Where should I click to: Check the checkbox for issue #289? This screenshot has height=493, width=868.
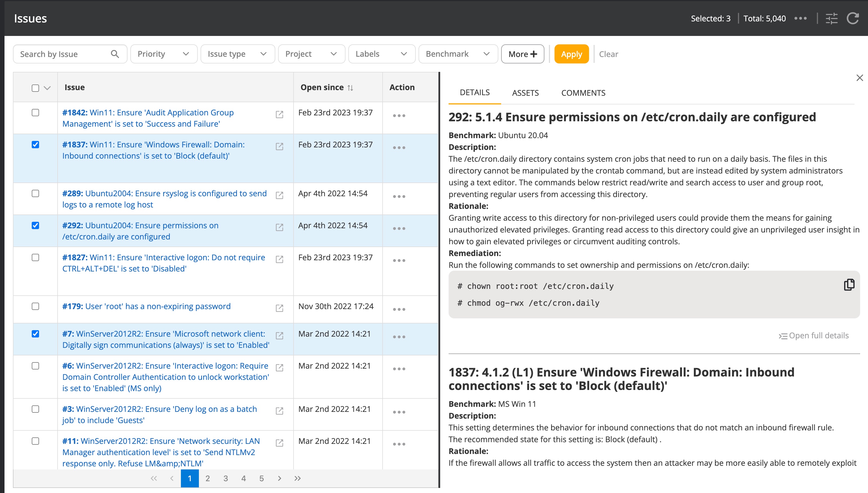35,193
